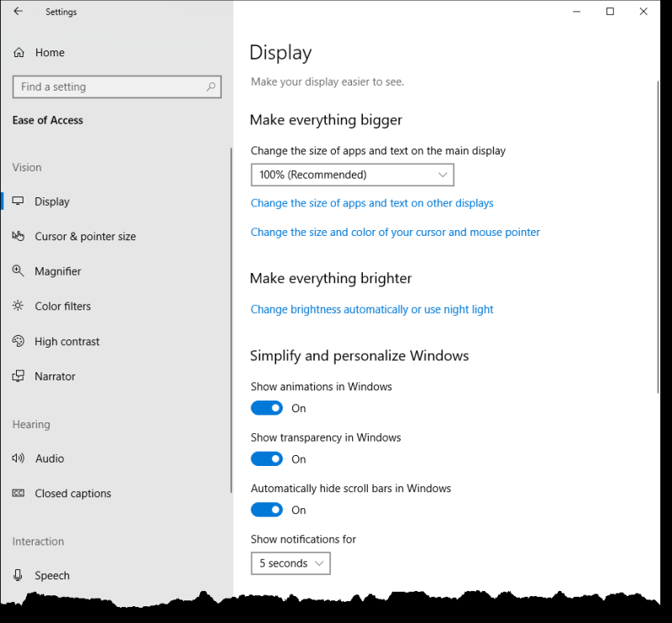The width and height of the screenshot is (672, 623).
Task: Open Closed captions settings
Action: click(116, 493)
